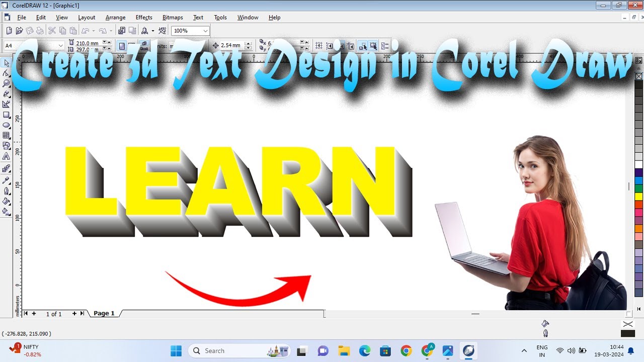Click the Export icon
644x362 pixels.
click(x=132, y=31)
